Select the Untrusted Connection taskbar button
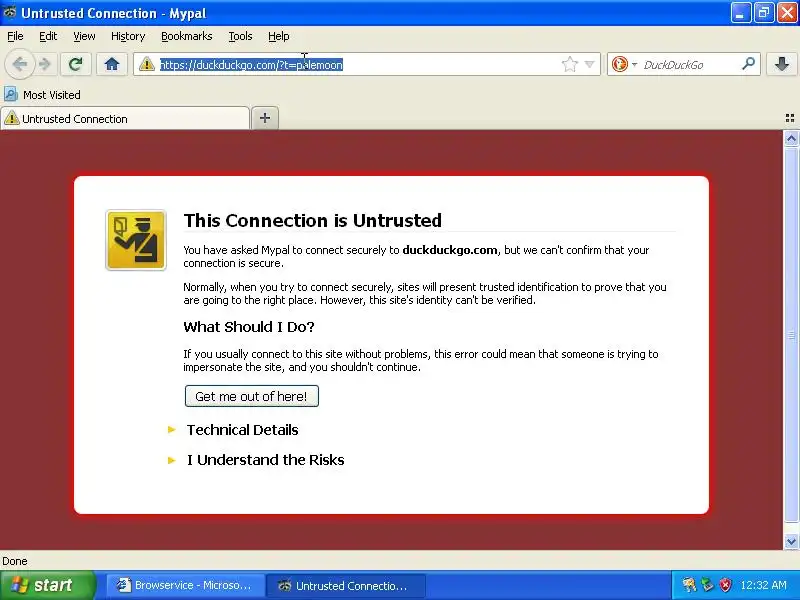800x600 pixels. 346,585
